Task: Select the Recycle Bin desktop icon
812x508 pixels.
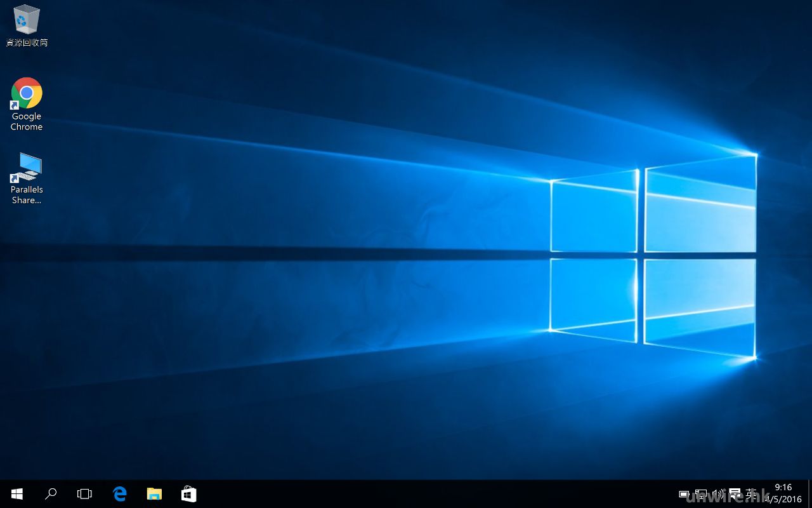Action: point(27,19)
